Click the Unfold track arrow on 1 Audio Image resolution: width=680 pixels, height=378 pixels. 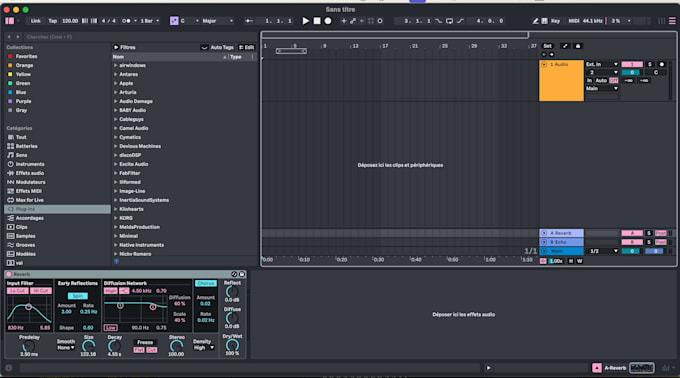pos(544,64)
